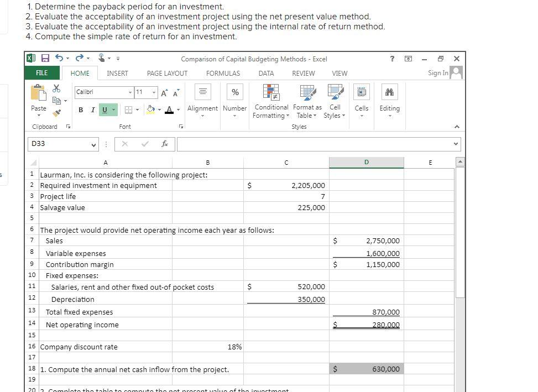Toggle underline formatting
538x392 pixels.
[105, 109]
